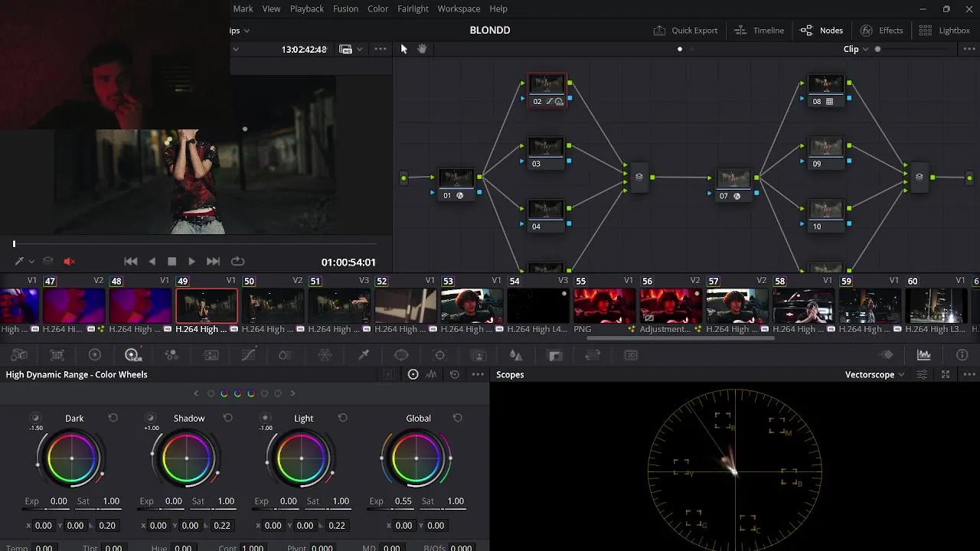Image resolution: width=980 pixels, height=551 pixels.
Task: Open scopes panel three-dot menu
Action: (968, 375)
